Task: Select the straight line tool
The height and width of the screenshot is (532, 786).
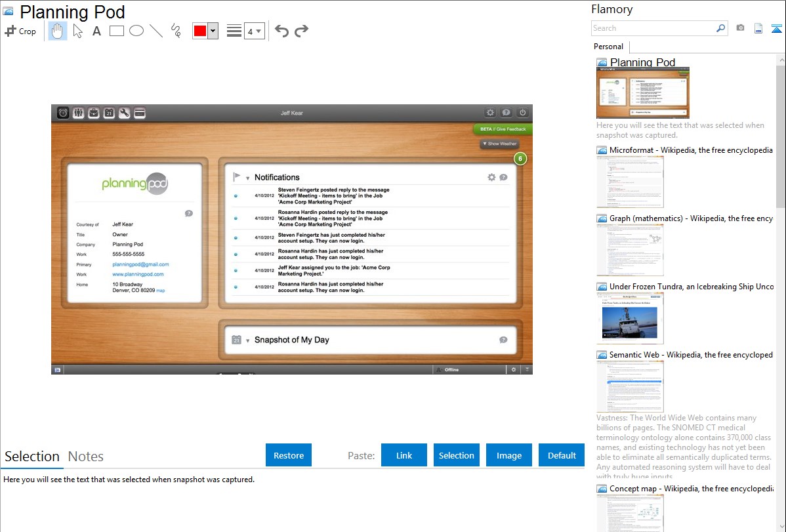Action: pos(156,31)
